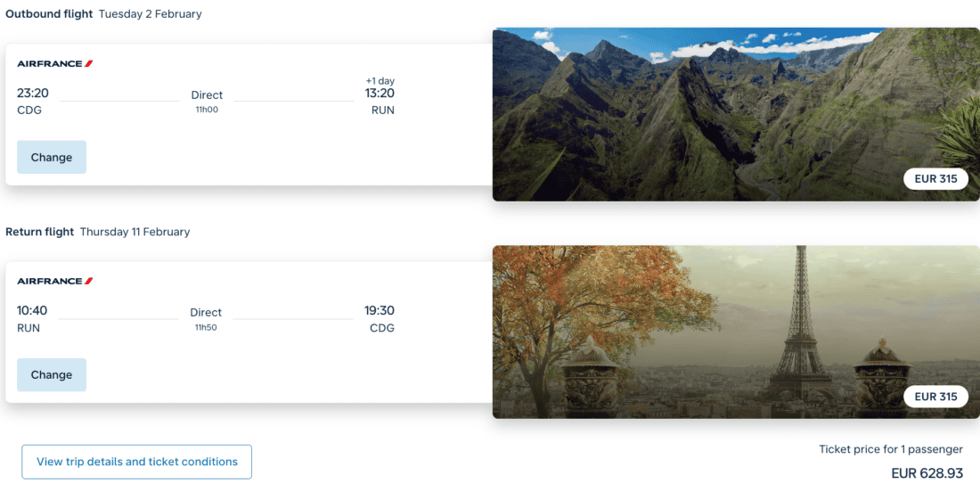
Task: Change the outbound flight selection
Action: click(x=52, y=157)
